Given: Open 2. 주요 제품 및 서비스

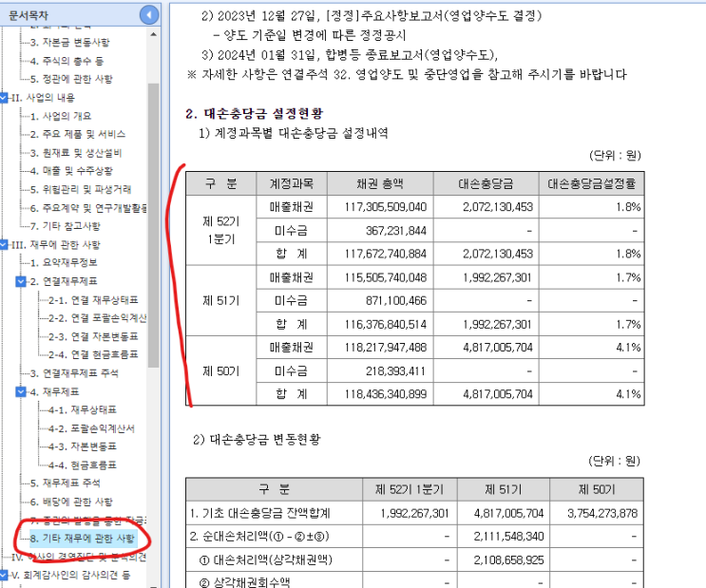Looking at the screenshot, I should (x=78, y=134).
